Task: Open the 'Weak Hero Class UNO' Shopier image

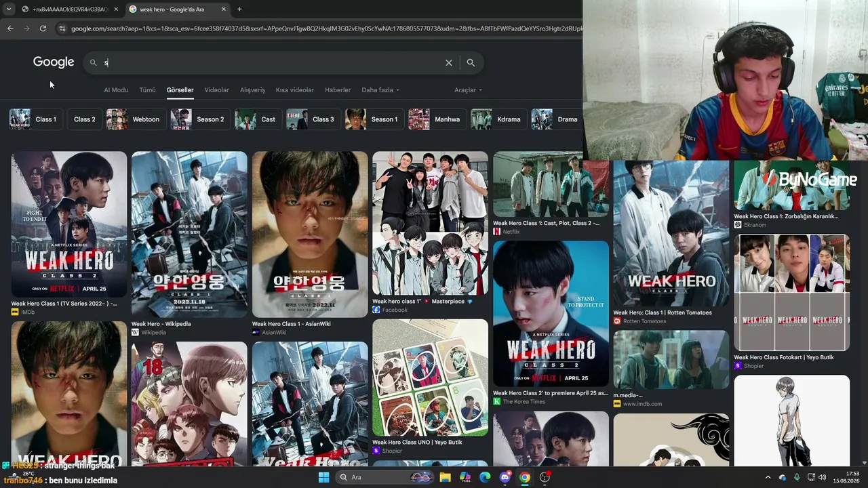Action: tap(430, 378)
